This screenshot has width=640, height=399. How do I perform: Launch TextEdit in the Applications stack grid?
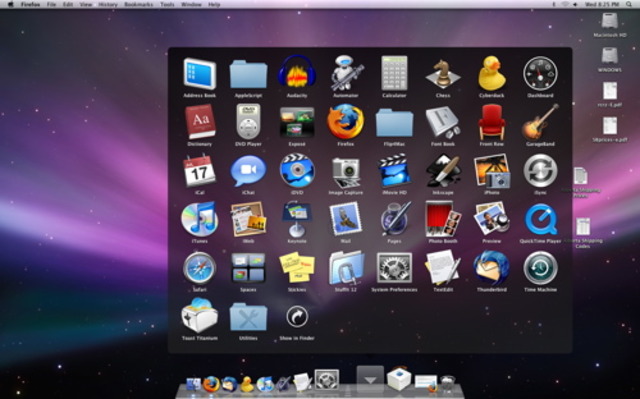443,268
